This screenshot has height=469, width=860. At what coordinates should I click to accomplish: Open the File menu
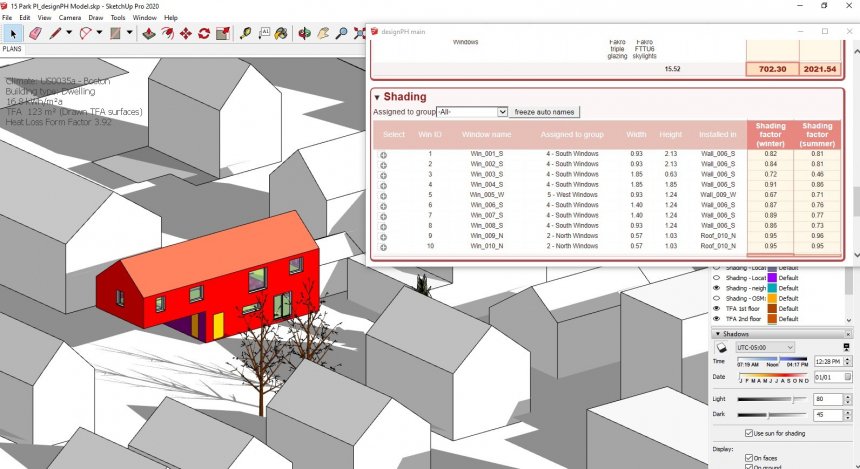point(7,18)
